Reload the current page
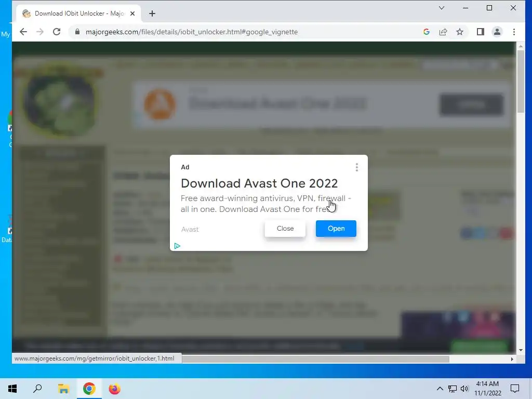 pyautogui.click(x=57, y=32)
